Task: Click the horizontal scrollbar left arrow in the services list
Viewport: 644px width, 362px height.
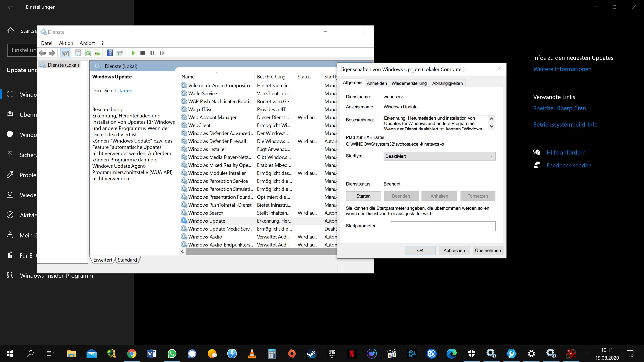Action: 182,251
